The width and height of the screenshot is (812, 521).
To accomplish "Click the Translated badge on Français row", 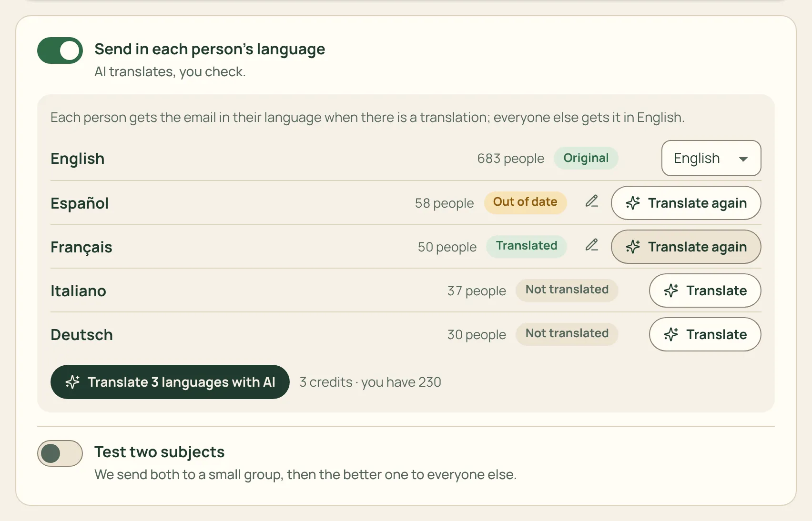I will click(x=526, y=246).
